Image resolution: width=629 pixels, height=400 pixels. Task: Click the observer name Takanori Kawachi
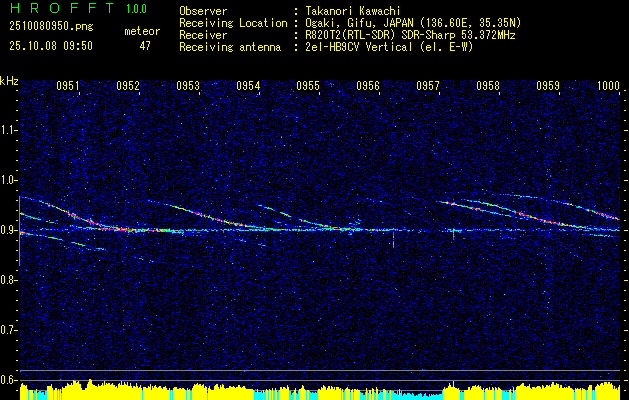351,11
